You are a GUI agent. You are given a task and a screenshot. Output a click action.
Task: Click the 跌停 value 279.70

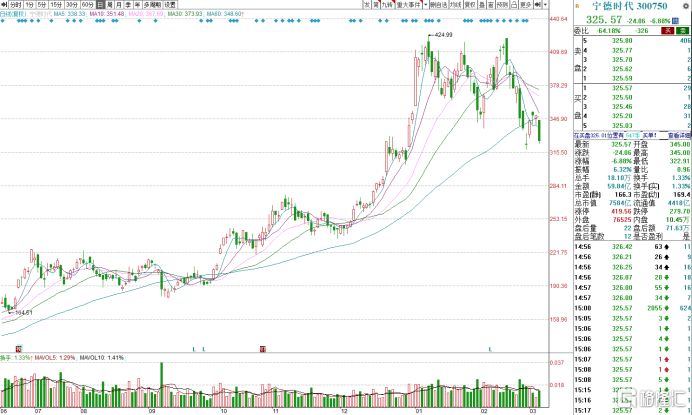click(x=679, y=211)
